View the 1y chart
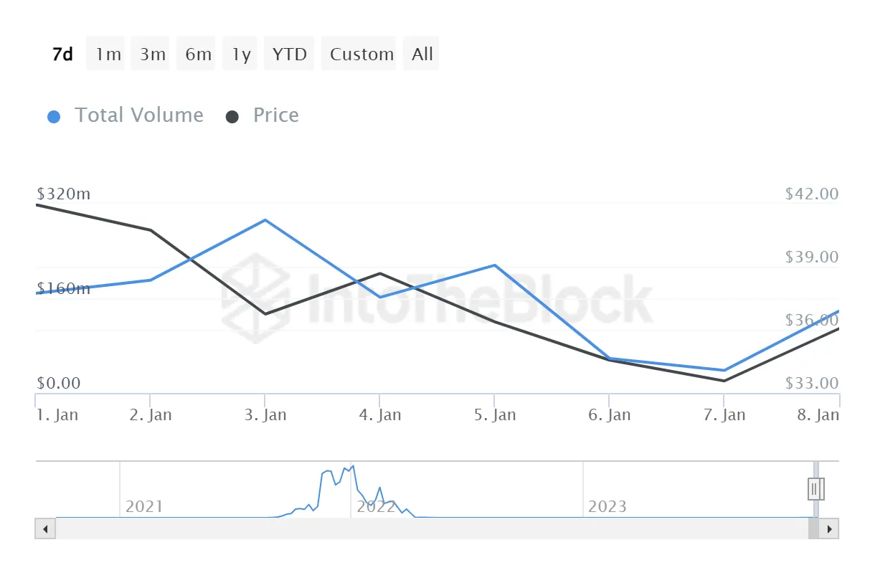 click(240, 53)
